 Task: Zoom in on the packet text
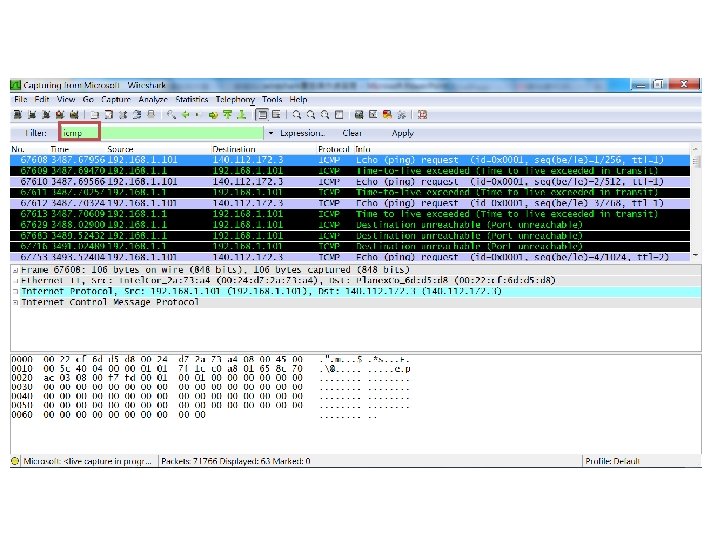297,115
